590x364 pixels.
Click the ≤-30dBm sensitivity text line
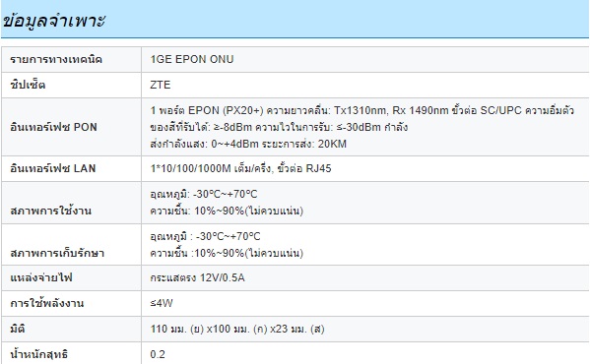tap(279, 127)
